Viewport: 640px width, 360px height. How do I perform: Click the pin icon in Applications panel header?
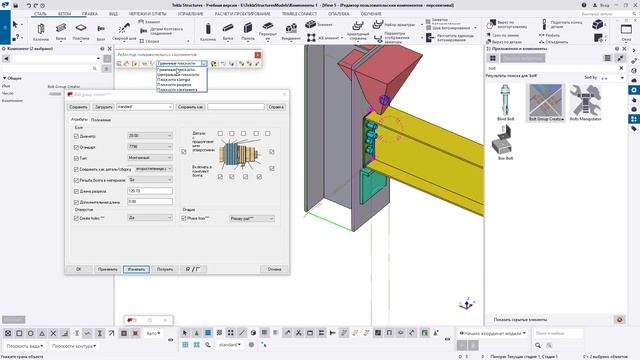point(617,49)
